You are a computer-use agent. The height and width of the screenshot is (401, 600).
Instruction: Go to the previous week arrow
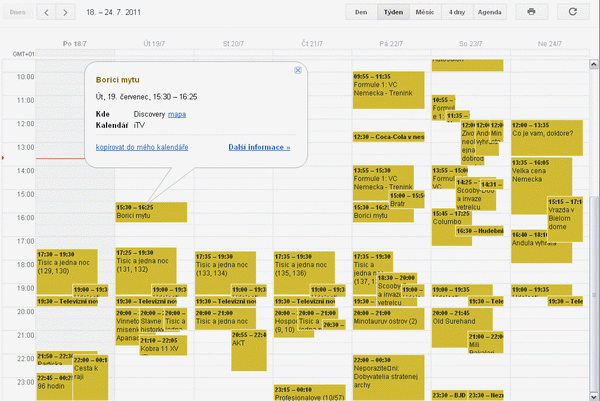[x=46, y=12]
